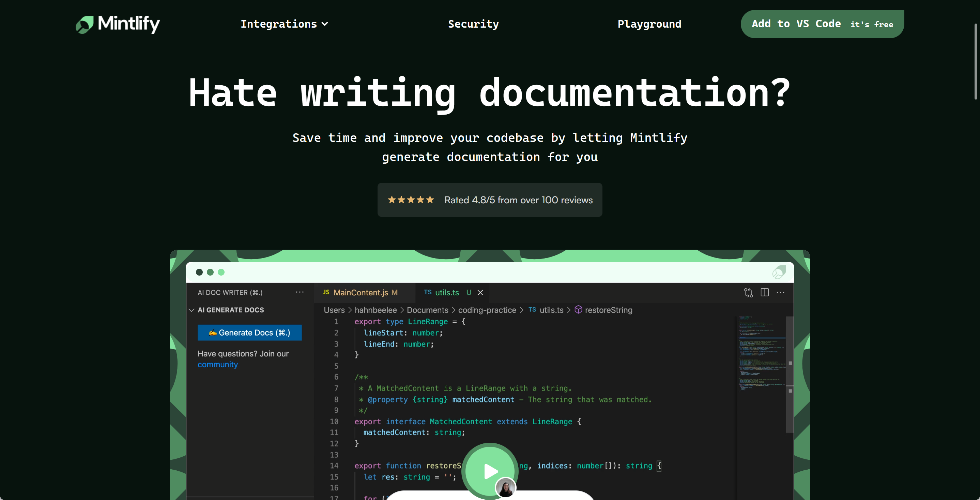Open the Playground page
Screen dimensions: 980x500
click(x=649, y=24)
